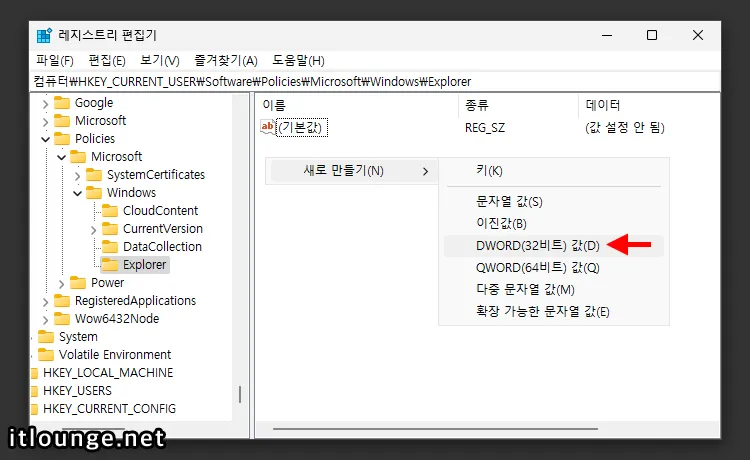750x460 pixels.
Task: Open the 새로 만들기(N) submenu item
Action: 353,171
